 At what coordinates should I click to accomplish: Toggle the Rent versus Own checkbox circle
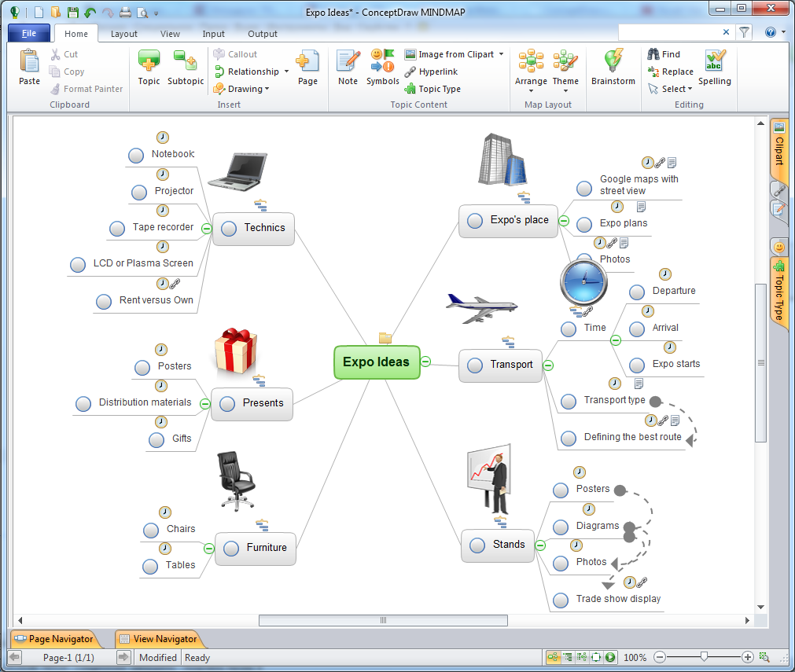click(x=104, y=302)
